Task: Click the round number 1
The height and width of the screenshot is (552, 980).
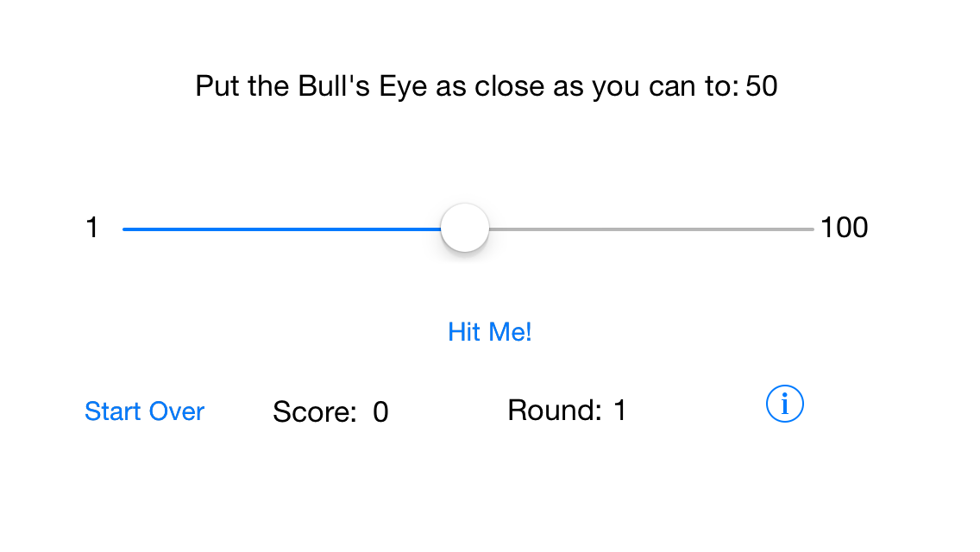Action: [619, 411]
